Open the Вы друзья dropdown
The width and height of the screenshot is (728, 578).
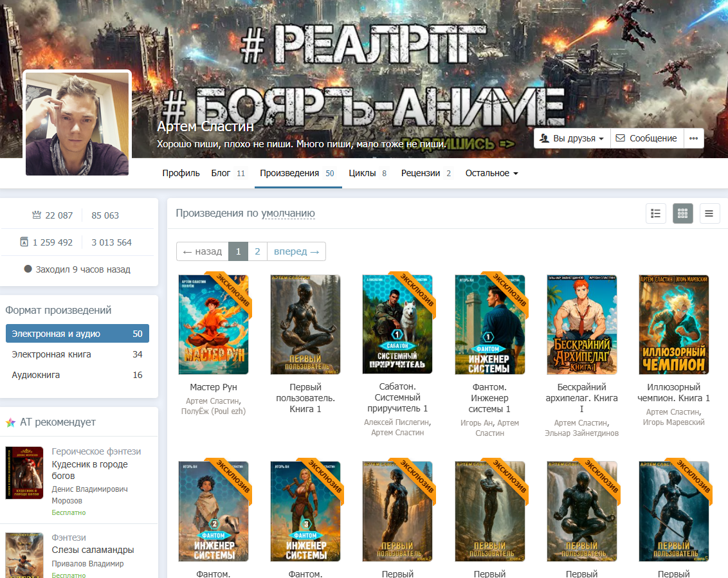(572, 138)
